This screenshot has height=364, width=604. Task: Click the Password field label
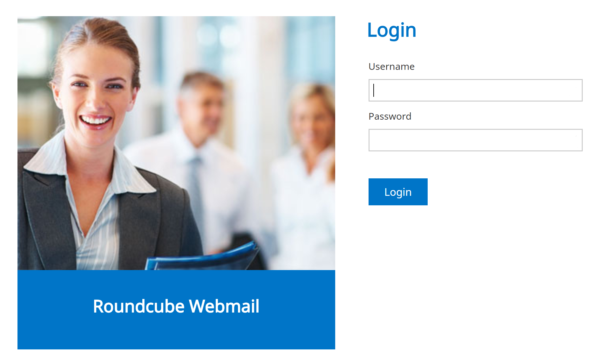pyautogui.click(x=390, y=116)
